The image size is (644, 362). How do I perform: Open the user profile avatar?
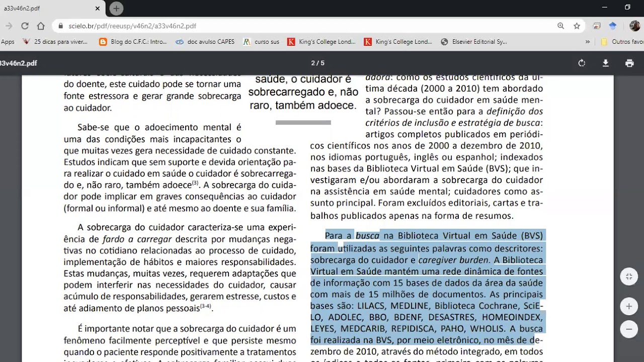[634, 26]
